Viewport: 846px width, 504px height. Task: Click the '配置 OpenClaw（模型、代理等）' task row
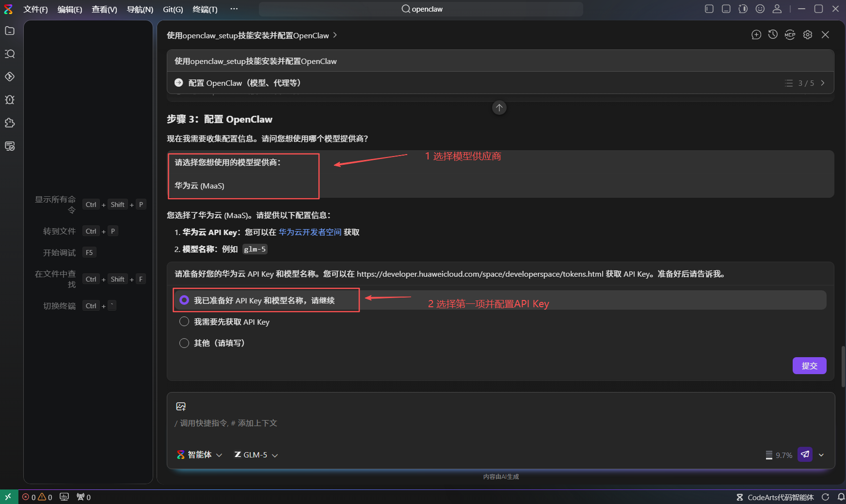click(500, 83)
